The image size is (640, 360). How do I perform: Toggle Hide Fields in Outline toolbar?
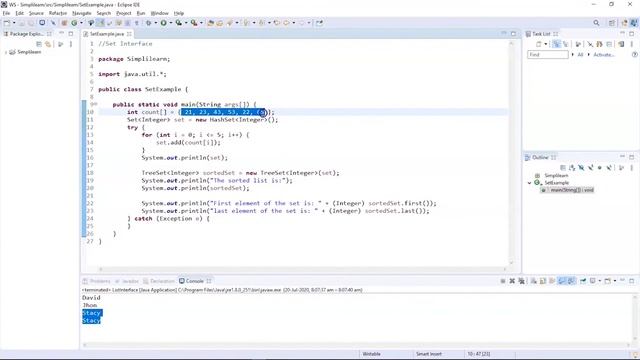(581, 168)
